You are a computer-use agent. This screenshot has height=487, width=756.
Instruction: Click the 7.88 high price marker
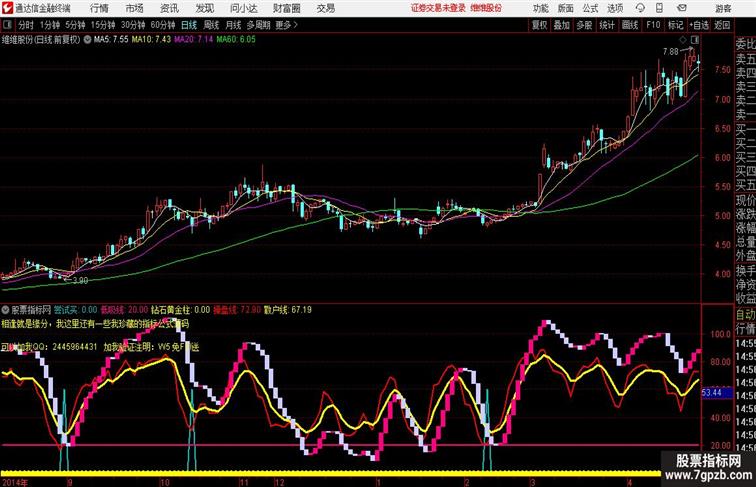pyautogui.click(x=671, y=52)
